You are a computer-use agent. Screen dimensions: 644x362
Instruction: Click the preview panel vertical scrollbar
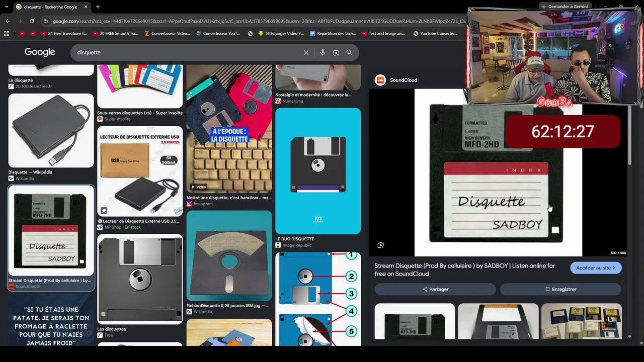point(629,136)
